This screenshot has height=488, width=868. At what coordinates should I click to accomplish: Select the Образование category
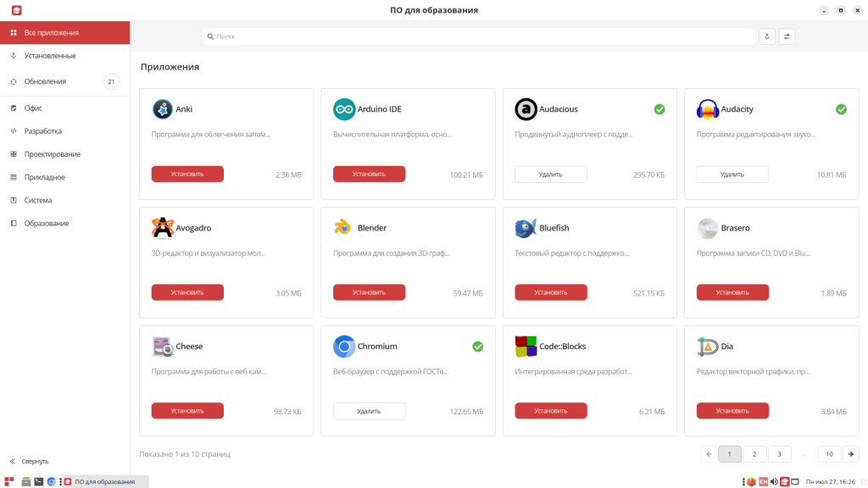point(64,224)
